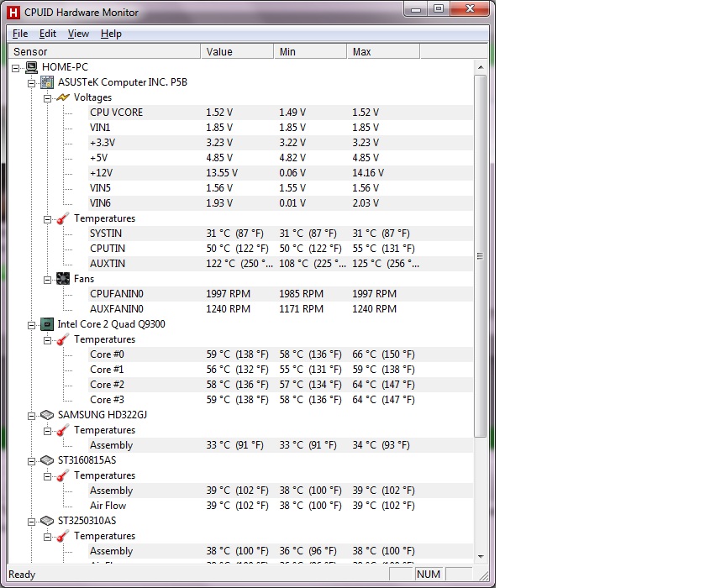Click the NUM indicator in status bar

coord(429,574)
